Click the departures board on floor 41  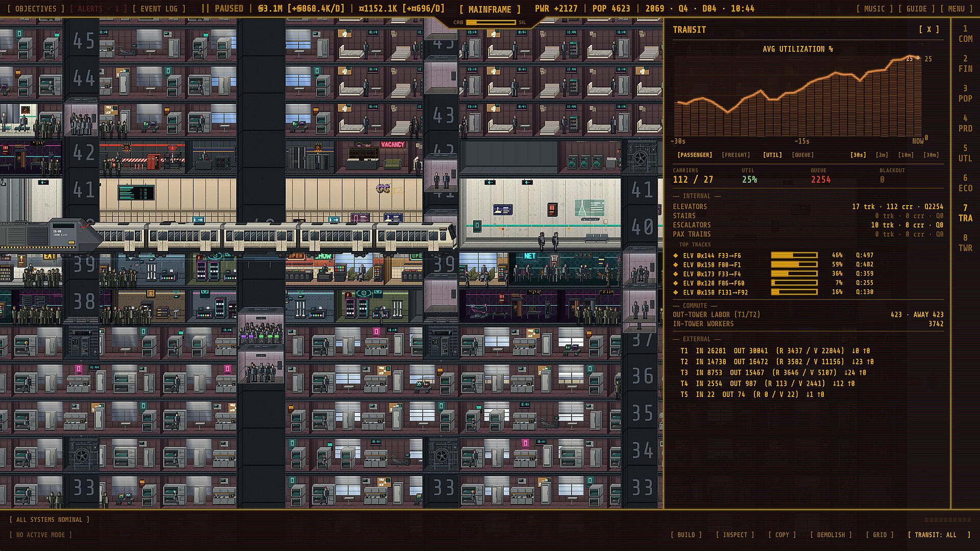[136, 193]
